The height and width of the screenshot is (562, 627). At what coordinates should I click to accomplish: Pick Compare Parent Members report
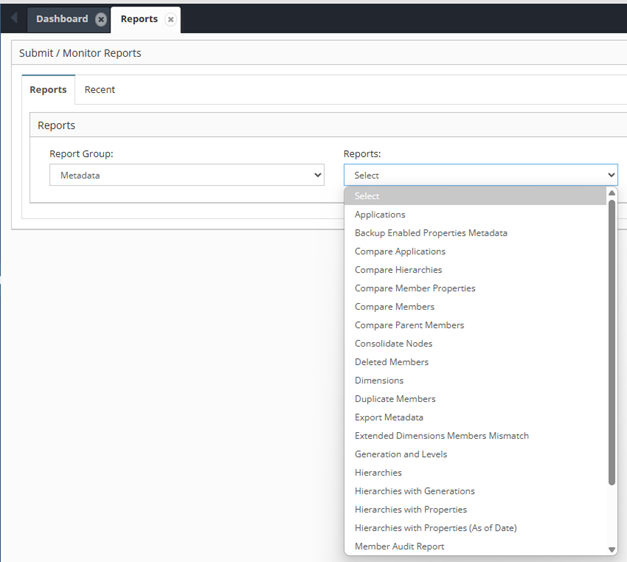tap(475, 325)
